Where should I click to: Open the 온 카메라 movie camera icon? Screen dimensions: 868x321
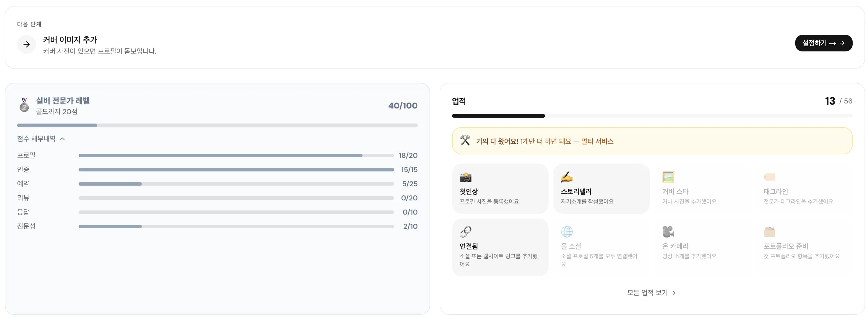[669, 232]
